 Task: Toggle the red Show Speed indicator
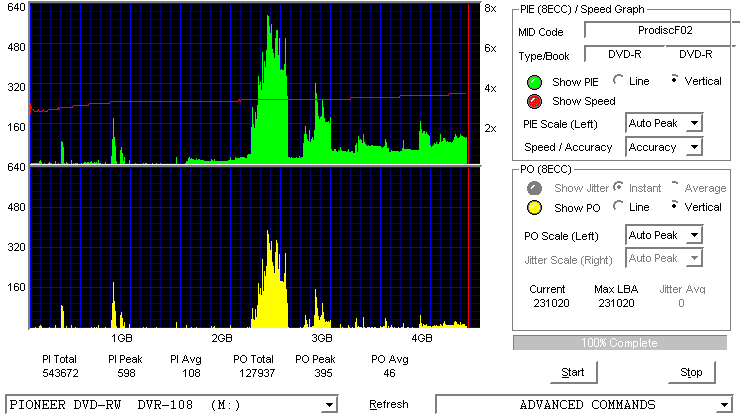pyautogui.click(x=534, y=101)
